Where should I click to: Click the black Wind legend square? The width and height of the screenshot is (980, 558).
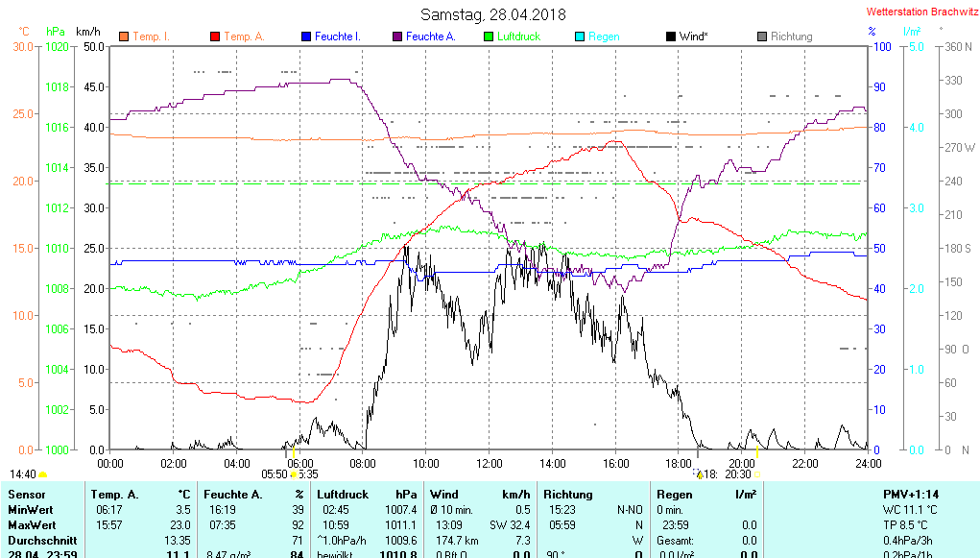670,36
